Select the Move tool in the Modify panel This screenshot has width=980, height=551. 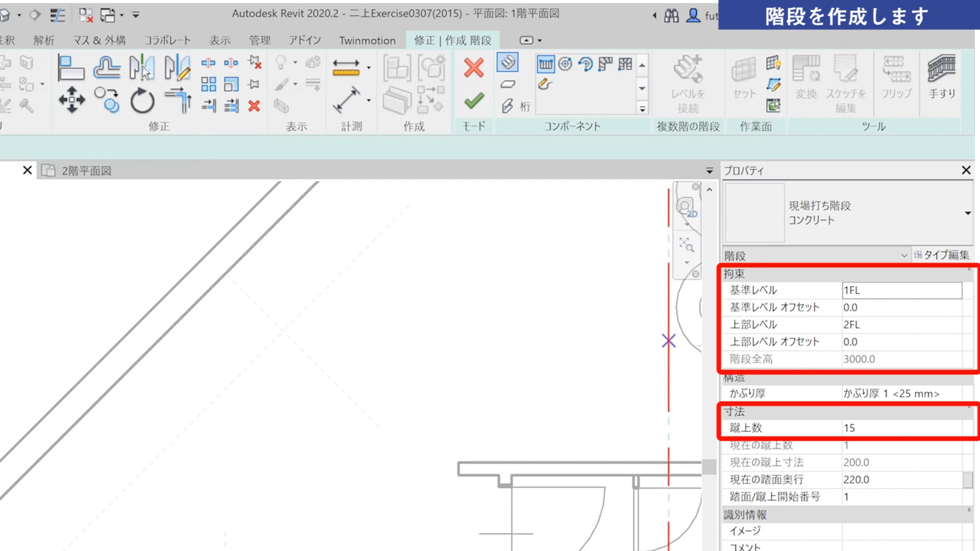pyautogui.click(x=71, y=99)
